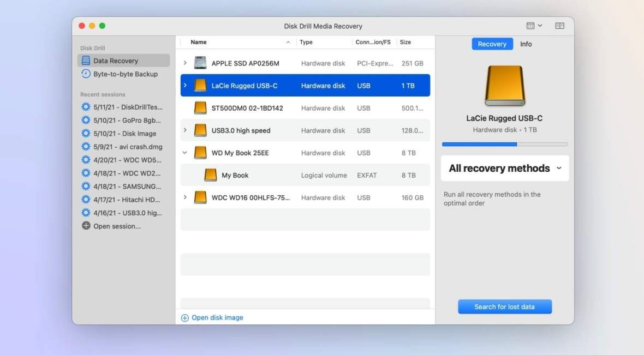644x355 pixels.
Task: Click gear icon beside 5/9/21 avi crash.dmg
Action: point(86,147)
